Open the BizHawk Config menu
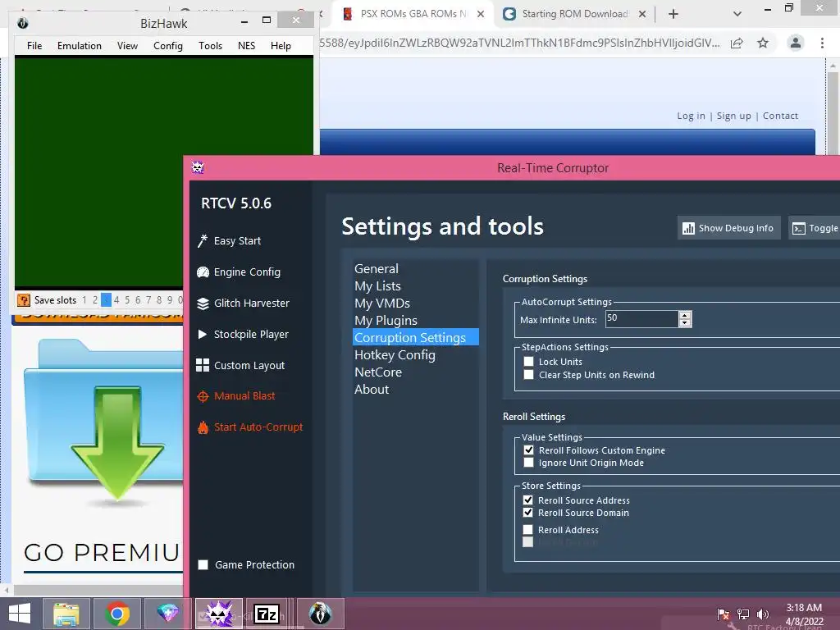Image resolution: width=840 pixels, height=630 pixels. point(168,46)
